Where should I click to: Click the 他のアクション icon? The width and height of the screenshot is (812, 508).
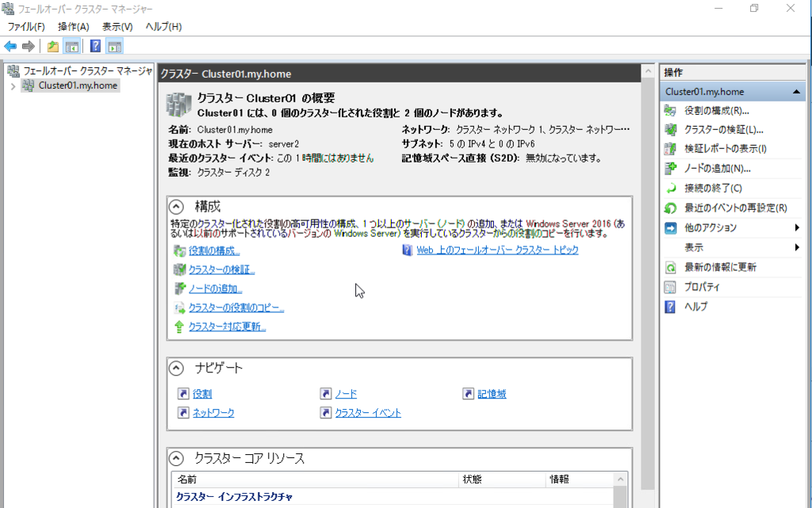pyautogui.click(x=670, y=227)
